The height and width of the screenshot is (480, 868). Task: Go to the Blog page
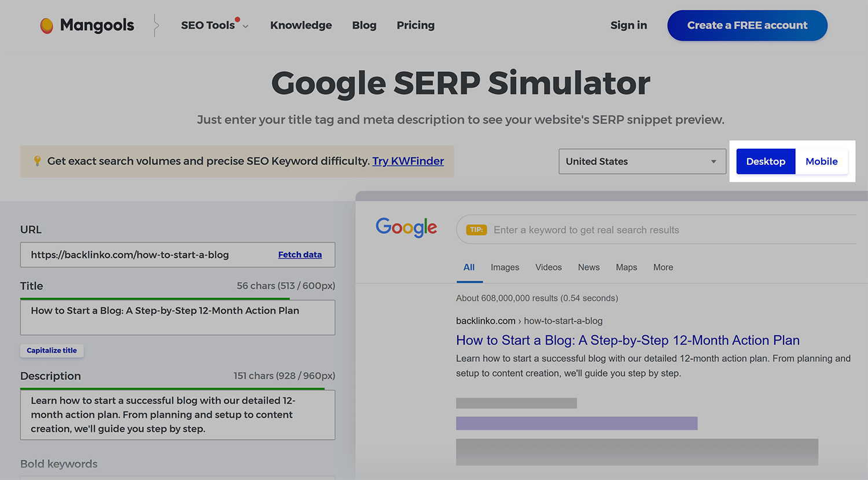[x=364, y=25]
